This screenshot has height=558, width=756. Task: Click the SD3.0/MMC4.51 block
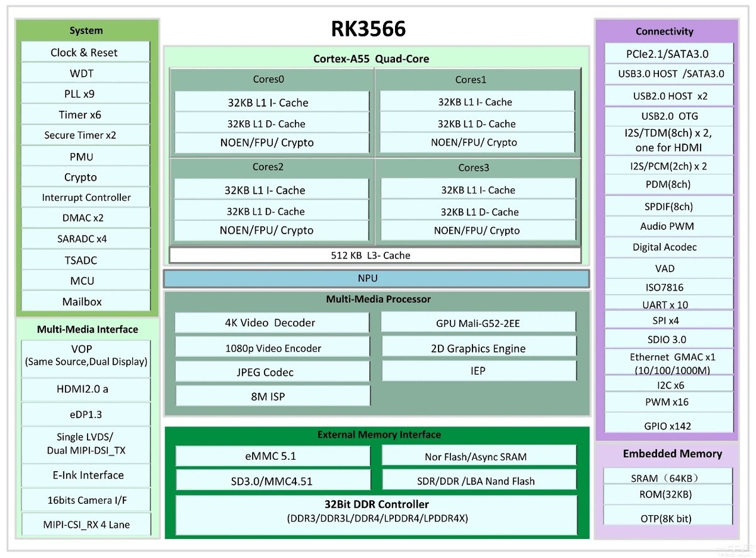tap(272, 481)
